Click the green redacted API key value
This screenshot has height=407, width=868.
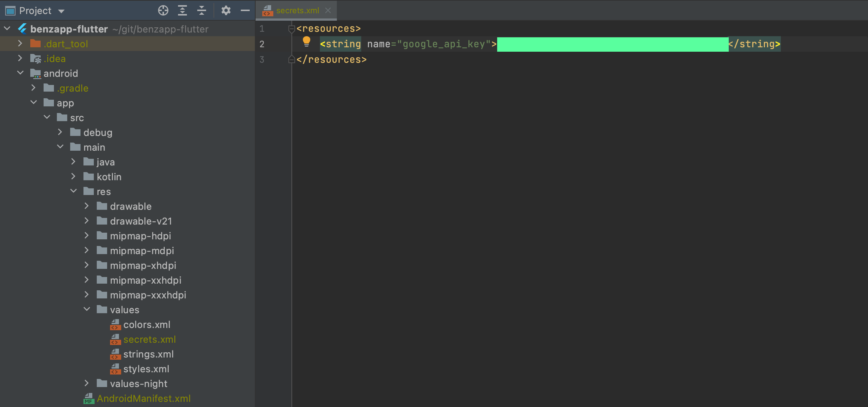(612, 44)
